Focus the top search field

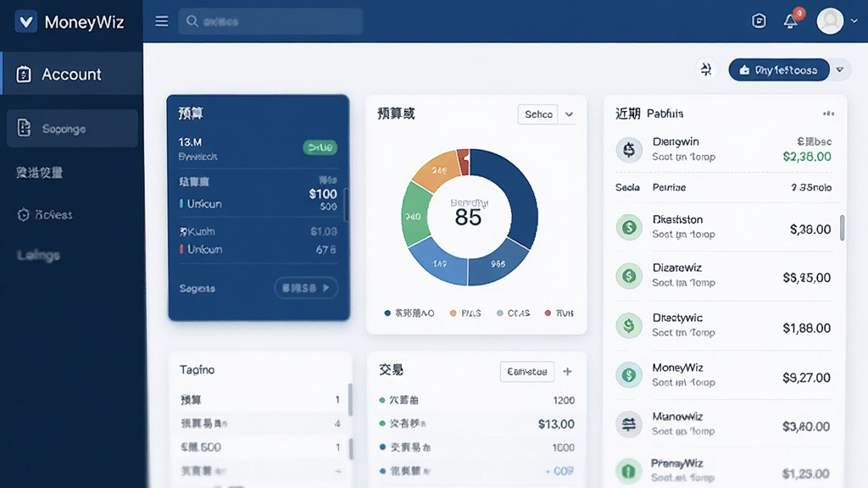(x=270, y=21)
